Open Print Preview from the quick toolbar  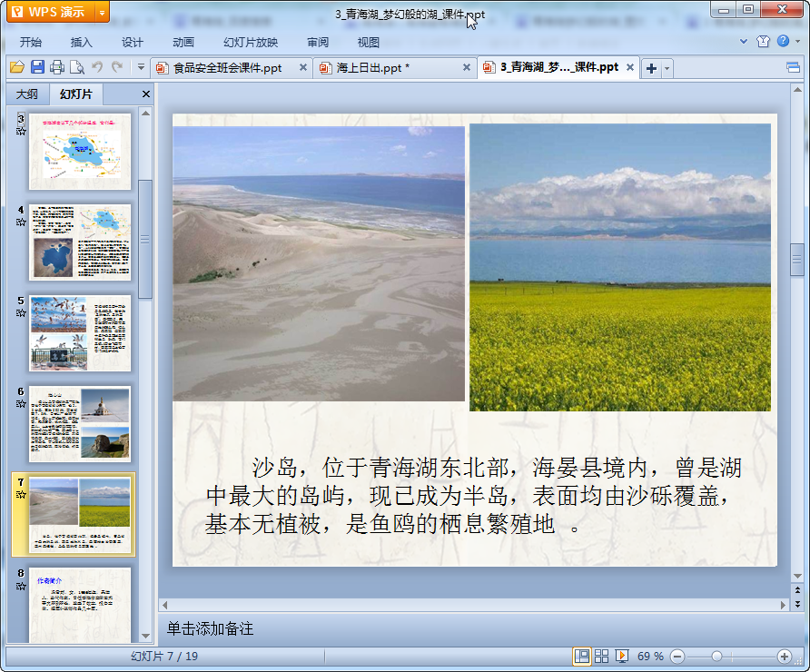pos(77,67)
